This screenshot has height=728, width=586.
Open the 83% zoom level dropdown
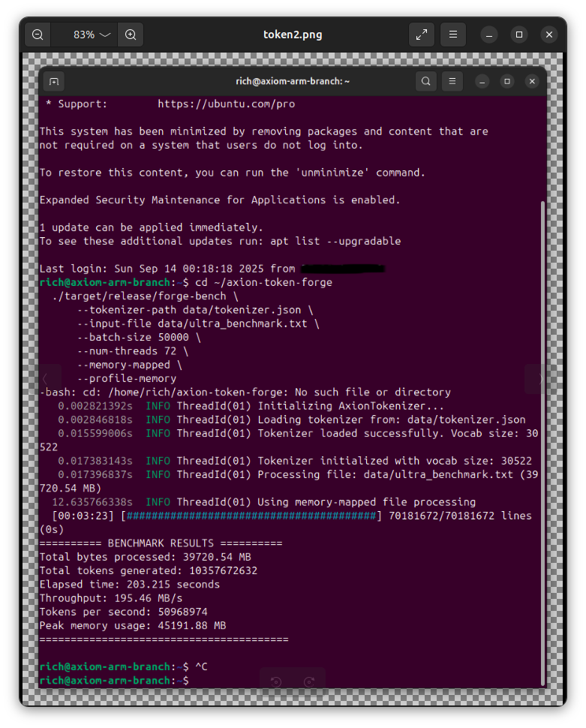(92, 35)
